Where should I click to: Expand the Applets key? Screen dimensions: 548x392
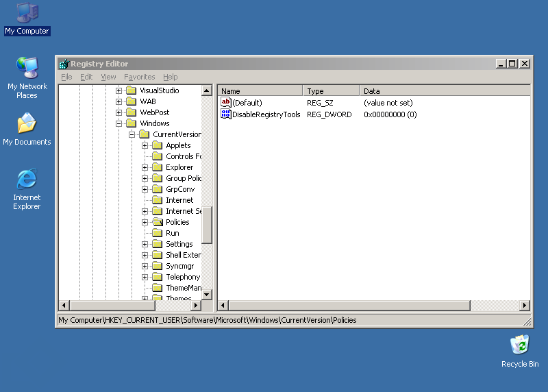pos(145,145)
